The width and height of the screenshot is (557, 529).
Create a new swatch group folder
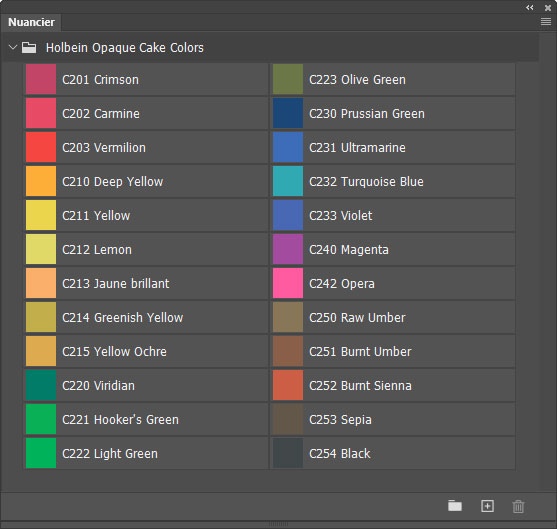[x=455, y=506]
